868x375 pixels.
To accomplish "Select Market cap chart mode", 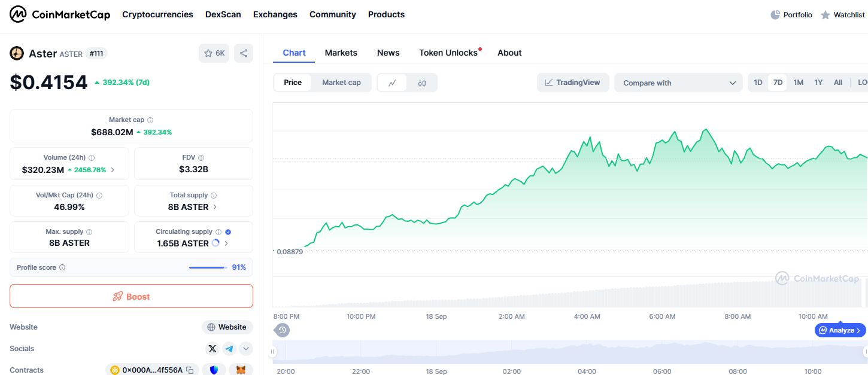I will (341, 83).
